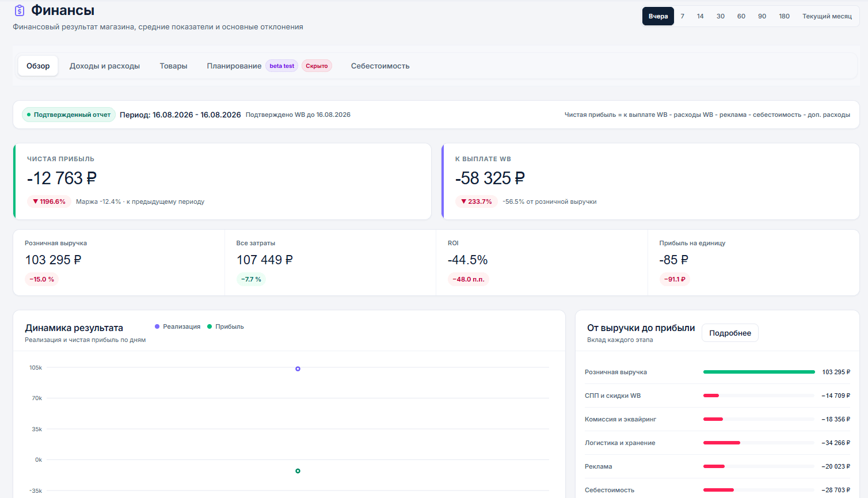
Task: Switch period to 14 days
Action: pyautogui.click(x=701, y=16)
